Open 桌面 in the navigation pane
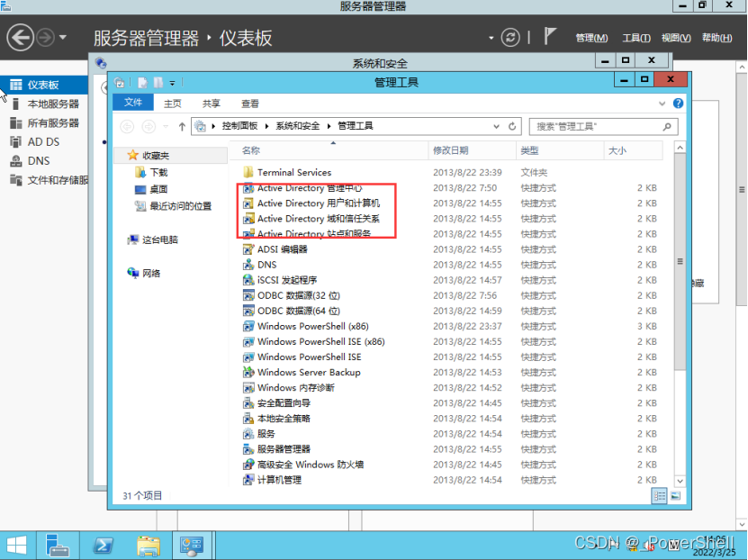This screenshot has height=560, width=748. 158,189
